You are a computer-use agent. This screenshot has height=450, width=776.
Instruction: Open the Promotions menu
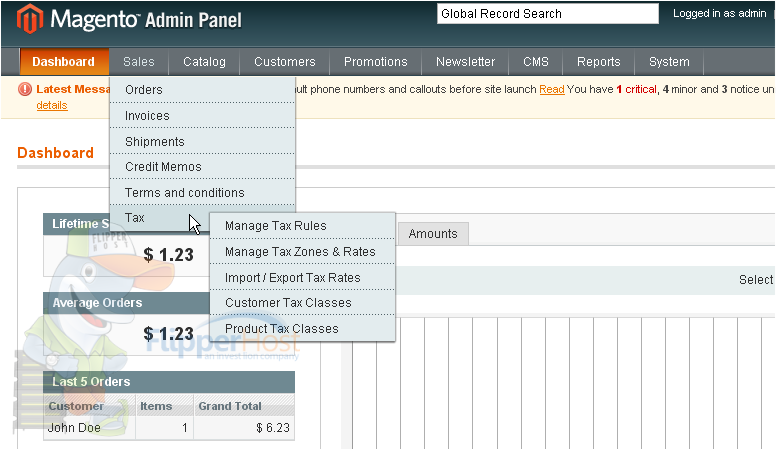click(x=376, y=62)
